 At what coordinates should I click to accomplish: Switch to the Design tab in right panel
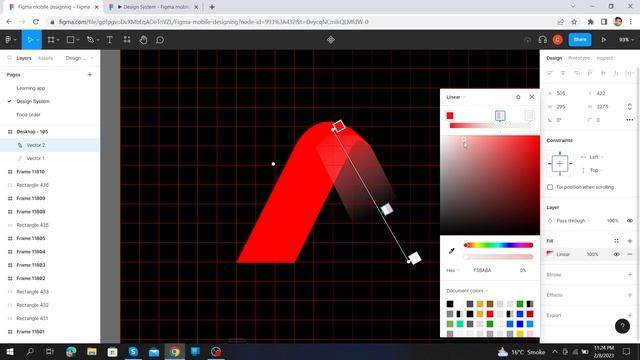(x=554, y=58)
